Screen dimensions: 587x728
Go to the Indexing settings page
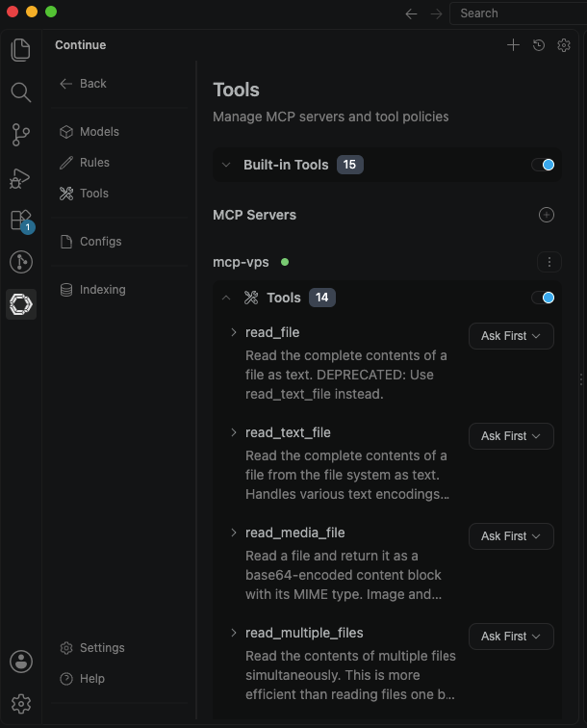tap(92, 290)
